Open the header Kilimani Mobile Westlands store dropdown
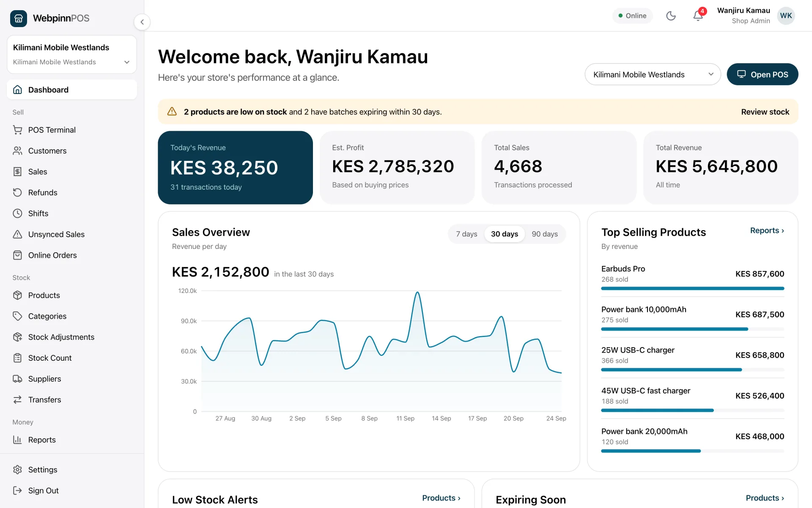The width and height of the screenshot is (812, 508). coord(653,75)
